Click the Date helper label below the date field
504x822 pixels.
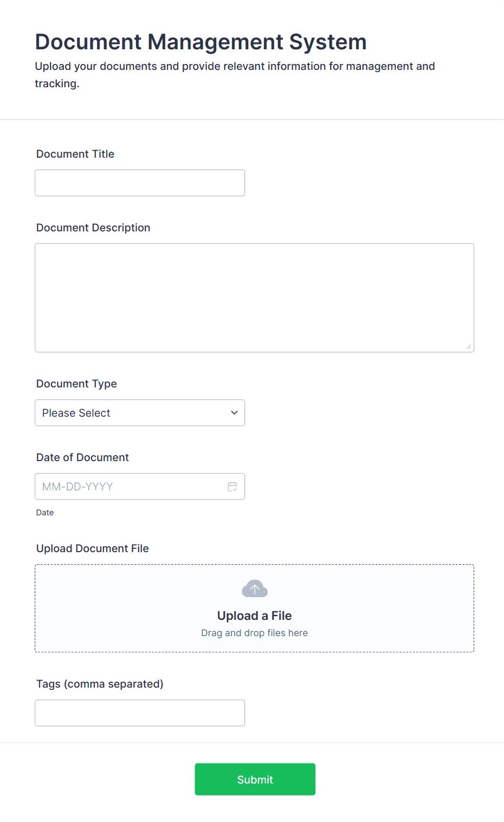(45, 512)
